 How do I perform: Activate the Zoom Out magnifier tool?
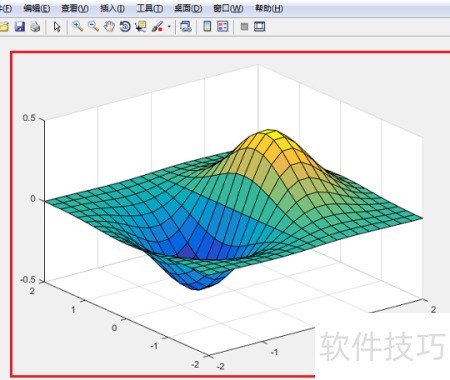[93, 26]
